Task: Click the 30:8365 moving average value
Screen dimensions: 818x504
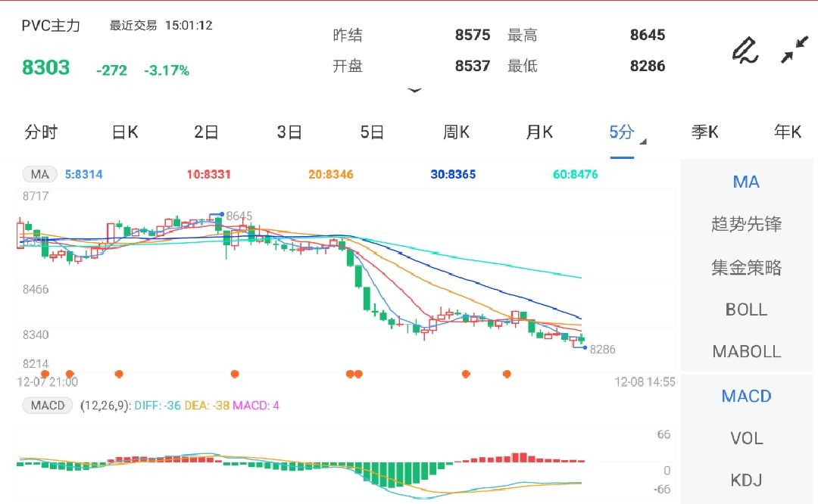Action: click(x=453, y=175)
